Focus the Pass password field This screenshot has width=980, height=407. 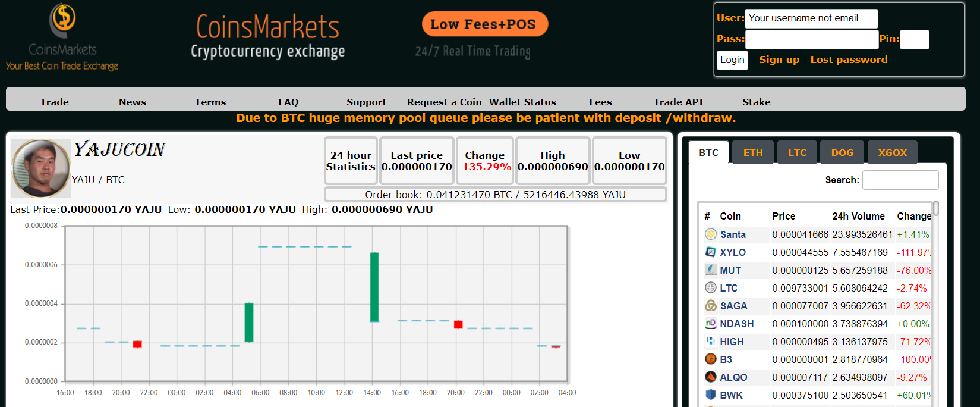pyautogui.click(x=811, y=39)
